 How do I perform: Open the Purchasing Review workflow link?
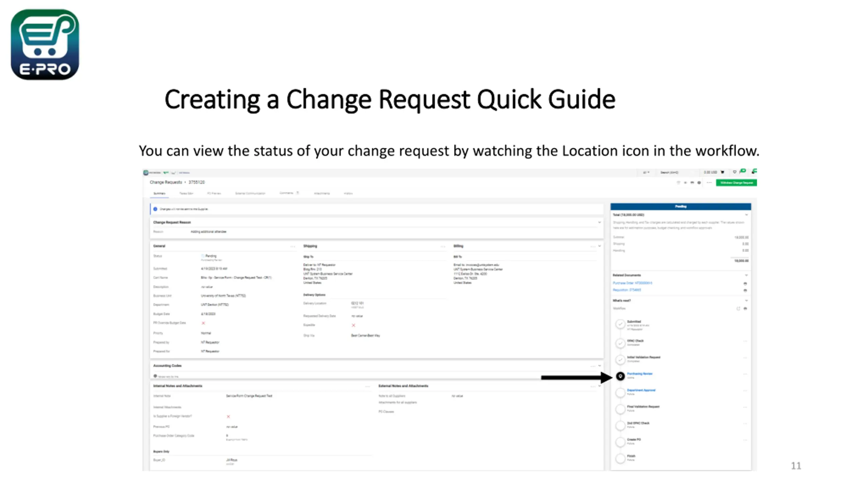tap(639, 374)
